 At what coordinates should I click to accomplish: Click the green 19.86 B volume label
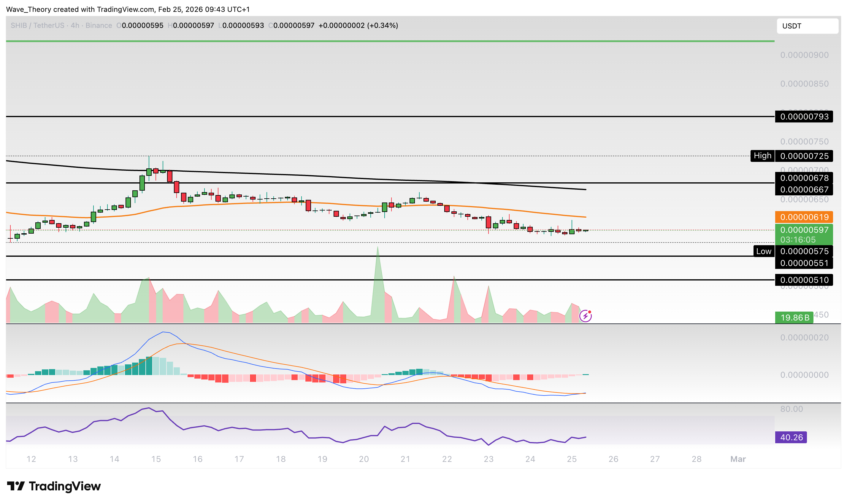coord(794,318)
